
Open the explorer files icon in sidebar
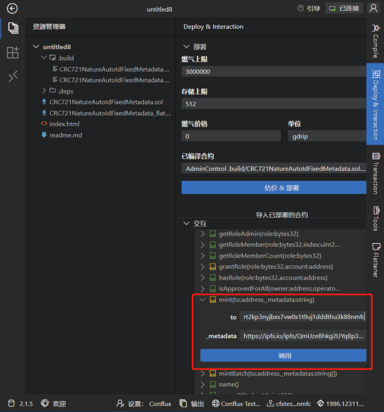(13, 28)
